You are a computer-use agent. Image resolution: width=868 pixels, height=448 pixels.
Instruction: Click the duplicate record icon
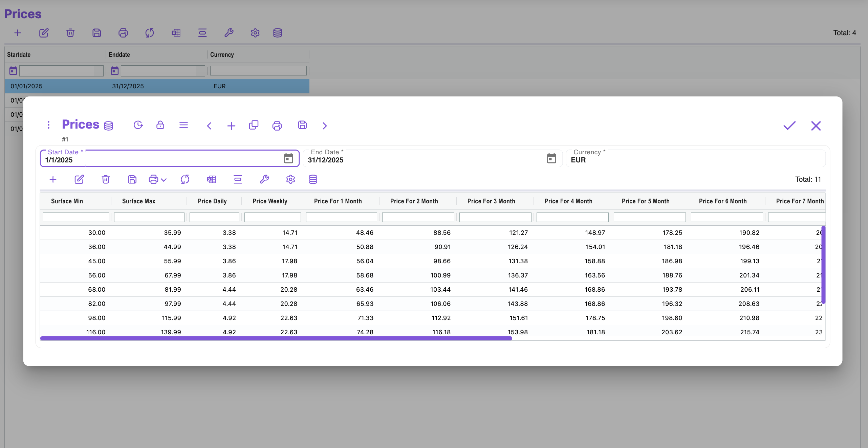pyautogui.click(x=254, y=125)
